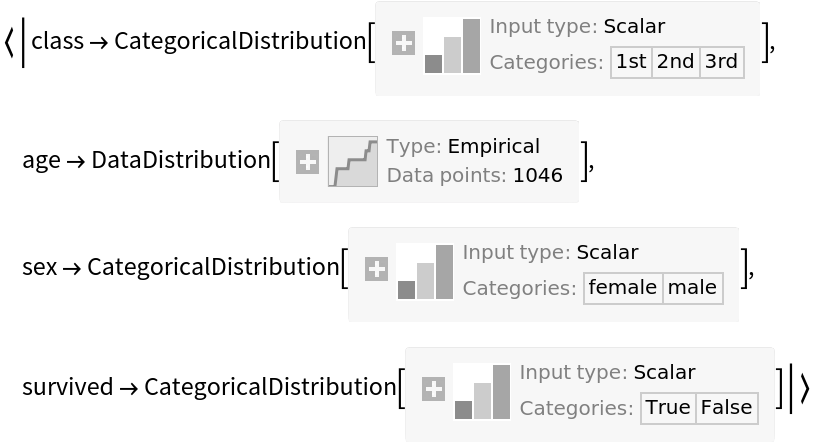Select the 1st category box
Screen dimensions: 816x444
tap(631, 62)
